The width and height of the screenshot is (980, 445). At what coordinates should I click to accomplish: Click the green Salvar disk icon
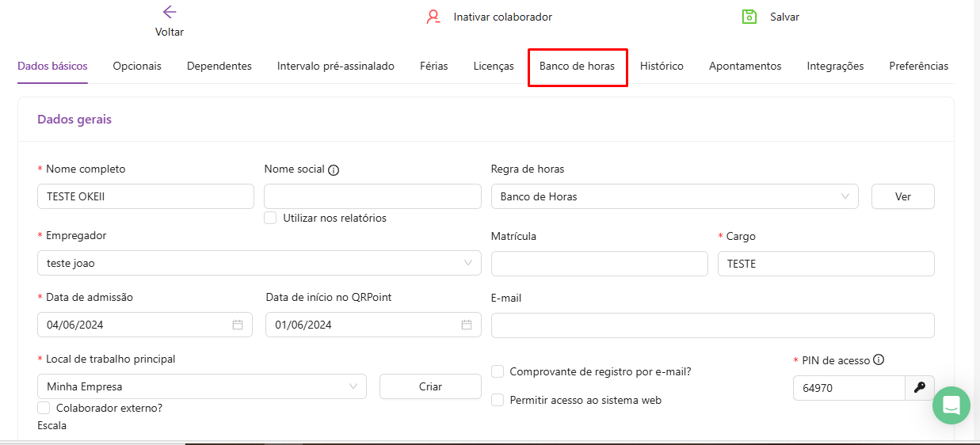pos(749,17)
